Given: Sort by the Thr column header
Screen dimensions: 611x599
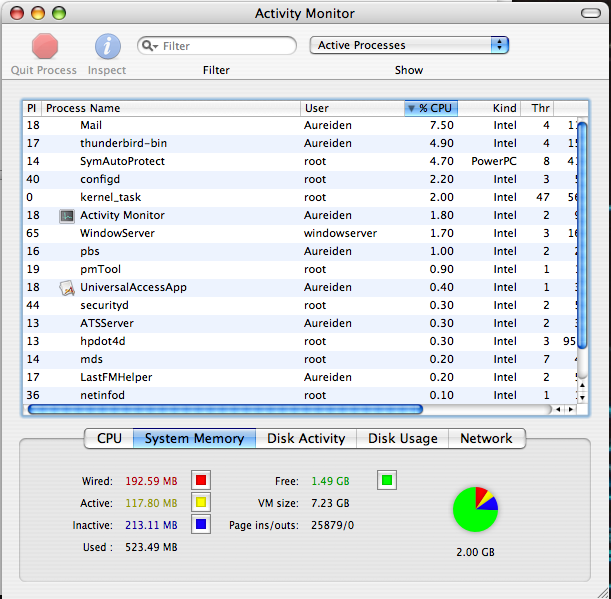Looking at the screenshot, I should coord(537,108).
